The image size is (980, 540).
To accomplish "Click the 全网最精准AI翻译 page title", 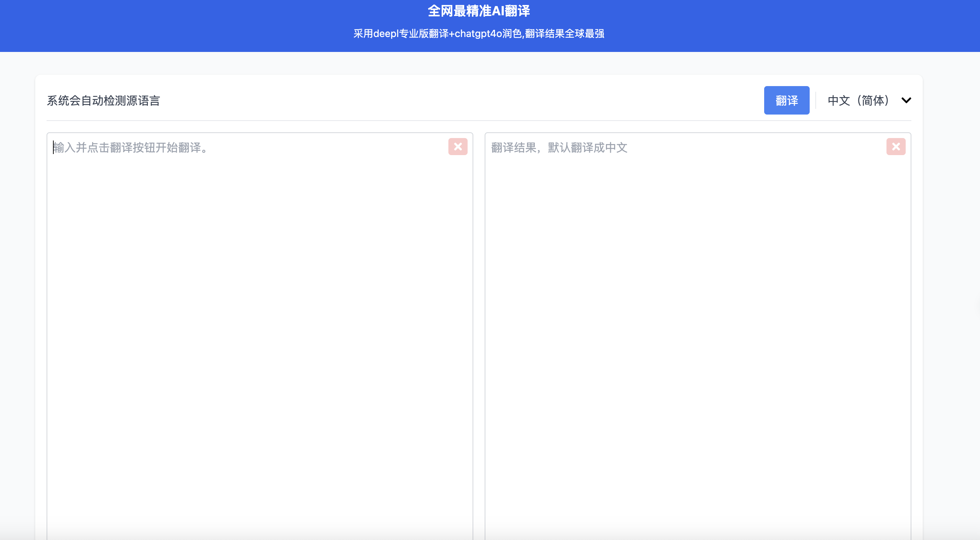I will click(x=479, y=11).
